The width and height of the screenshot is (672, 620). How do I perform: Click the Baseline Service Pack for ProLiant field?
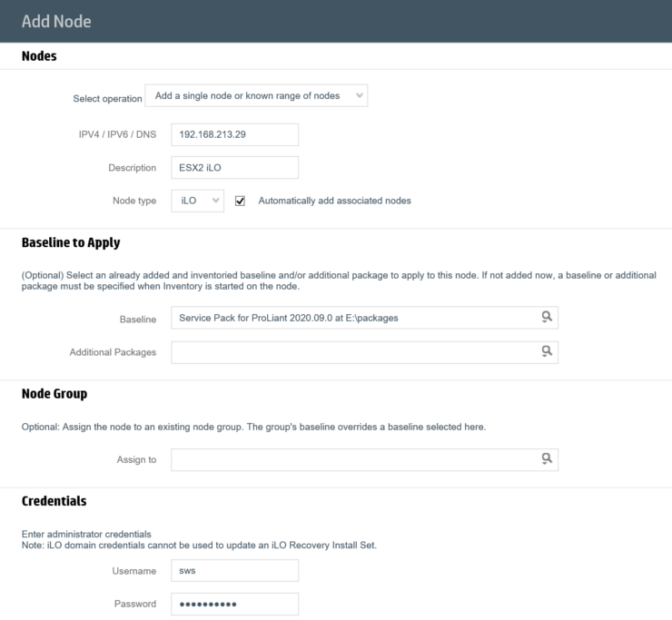pyautogui.click(x=364, y=318)
